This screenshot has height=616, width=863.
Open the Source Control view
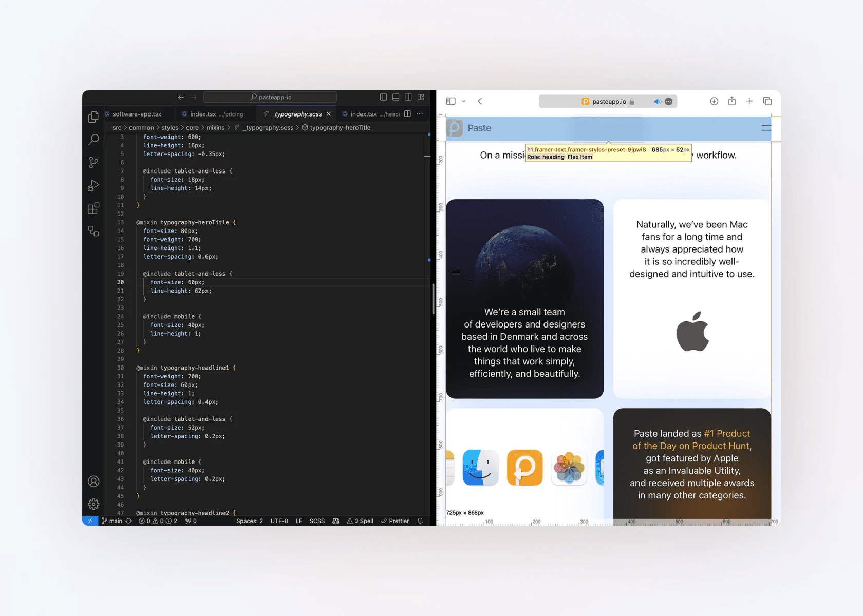(x=93, y=163)
